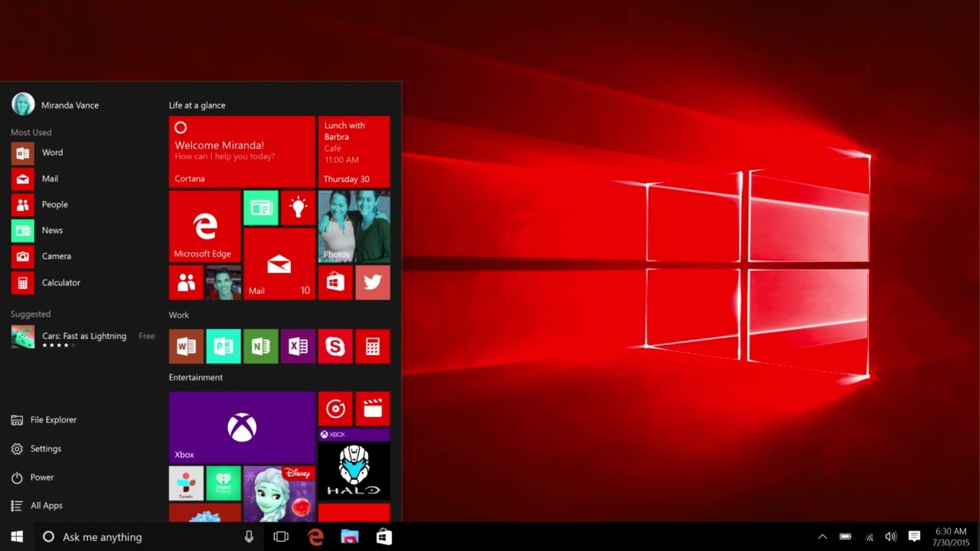This screenshot has height=551, width=980.
Task: Open Edge from the taskbar
Action: [315, 536]
